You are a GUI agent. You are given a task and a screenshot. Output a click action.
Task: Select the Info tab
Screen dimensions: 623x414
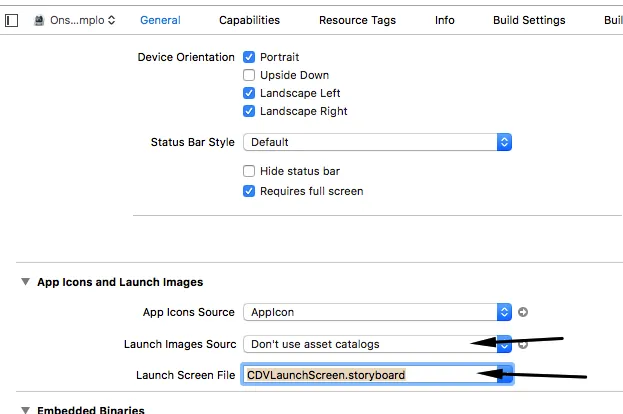tap(444, 20)
